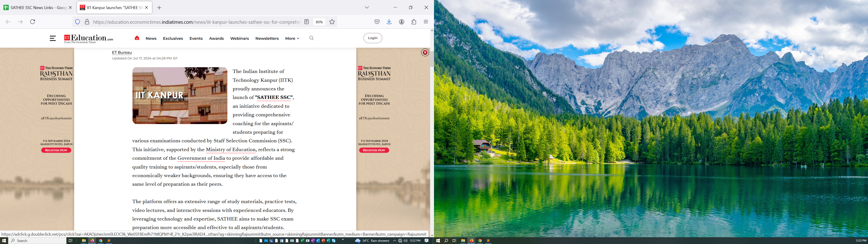Screen dimensions: 868x244
Task: Switch to SATHEE SSC News Links tab
Action: [38, 7]
